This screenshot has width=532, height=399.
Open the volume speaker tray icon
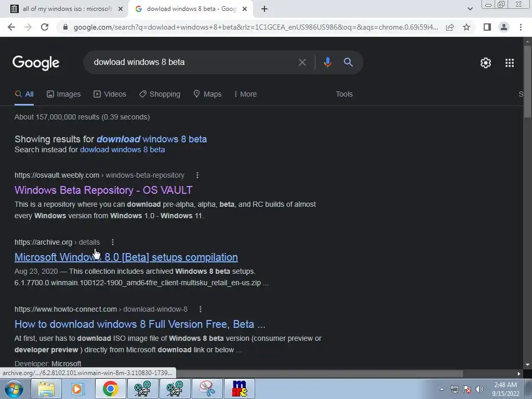click(x=480, y=389)
